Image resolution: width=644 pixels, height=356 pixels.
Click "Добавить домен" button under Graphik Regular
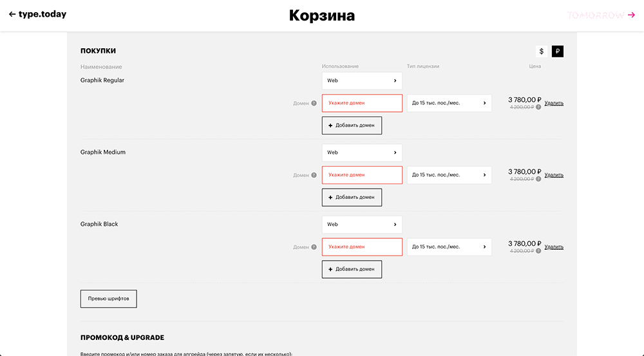352,126
